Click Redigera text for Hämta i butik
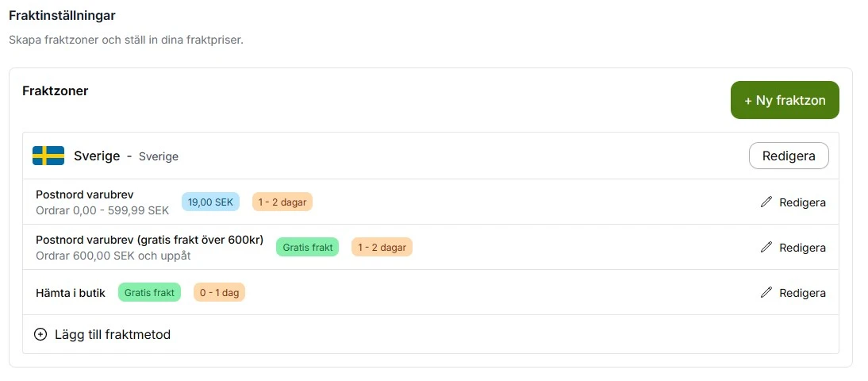868x381 pixels. click(802, 293)
